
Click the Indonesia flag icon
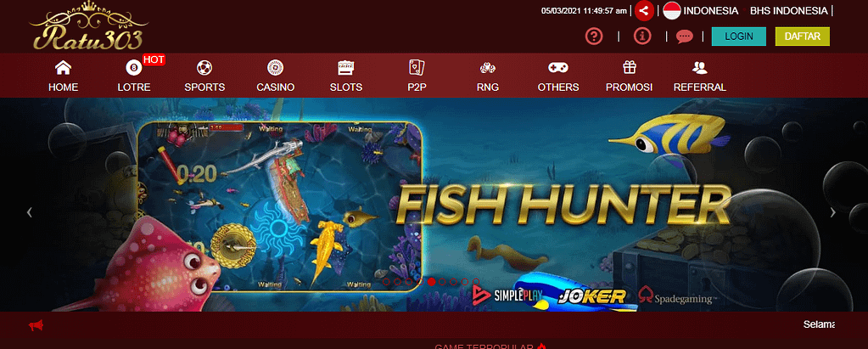tap(671, 10)
